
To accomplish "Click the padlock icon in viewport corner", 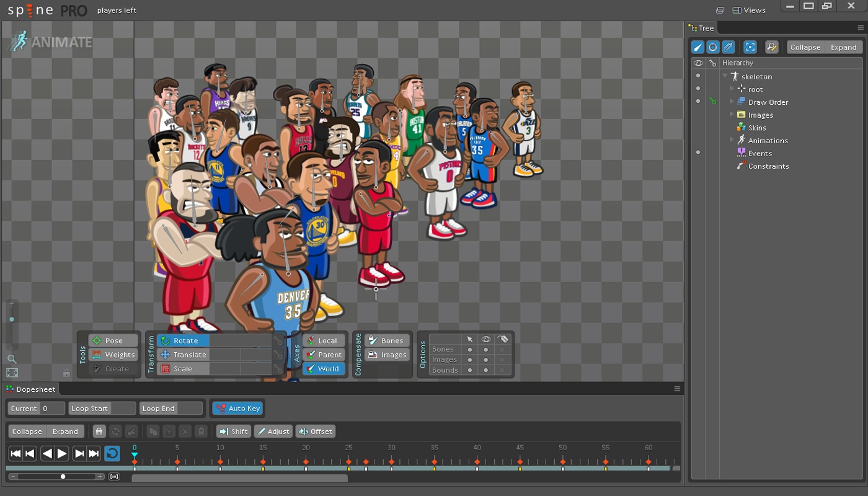I will click(66, 373).
